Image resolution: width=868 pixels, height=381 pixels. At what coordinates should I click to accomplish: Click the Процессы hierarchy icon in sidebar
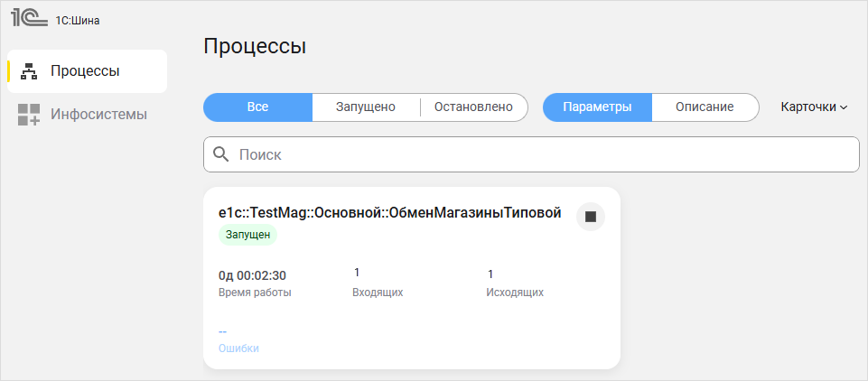[x=29, y=71]
